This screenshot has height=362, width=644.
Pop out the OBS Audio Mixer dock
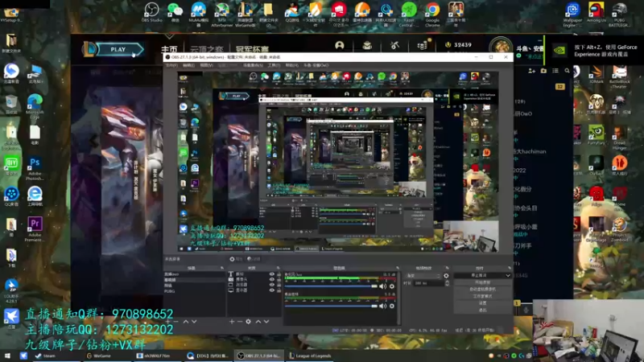[398, 268]
